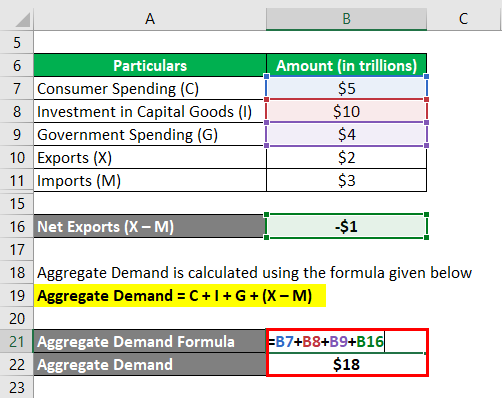Viewport: 502px width, 398px height.
Task: Click the Select All corner triangle
Action: click(x=23, y=19)
